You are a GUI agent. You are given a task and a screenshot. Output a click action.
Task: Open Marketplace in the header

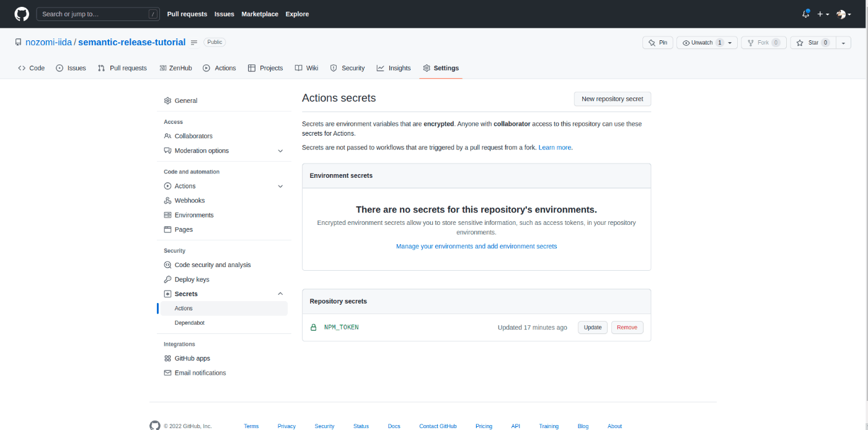[x=260, y=14]
